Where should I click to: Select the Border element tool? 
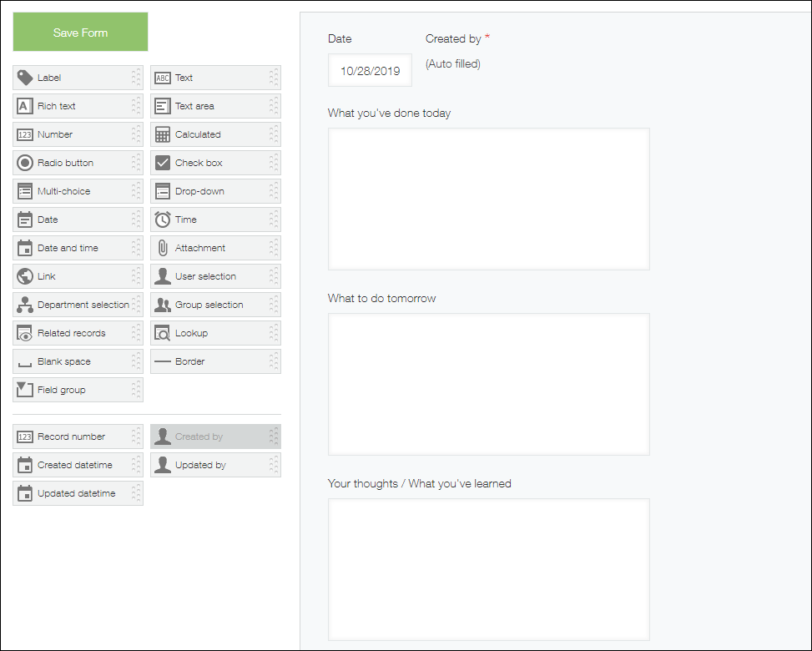point(190,361)
